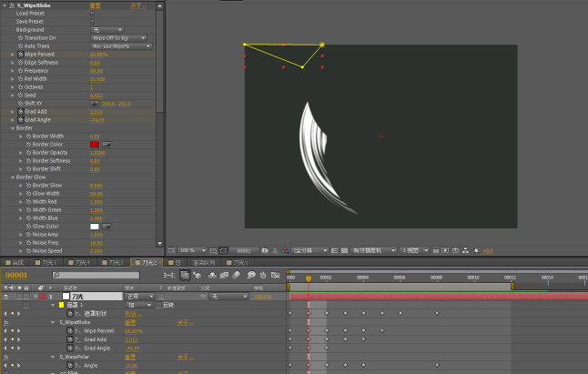Switch to the 合成 timeline tab

[15, 263]
